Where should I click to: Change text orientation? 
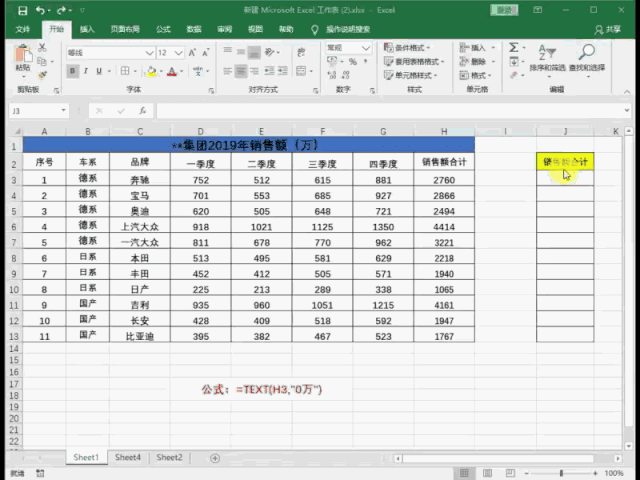click(270, 52)
